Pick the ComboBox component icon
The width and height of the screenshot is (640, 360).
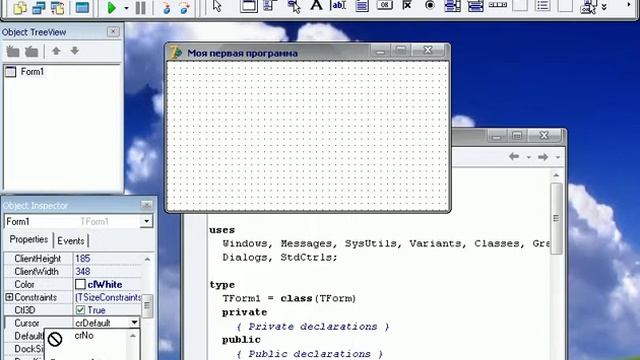click(476, 6)
